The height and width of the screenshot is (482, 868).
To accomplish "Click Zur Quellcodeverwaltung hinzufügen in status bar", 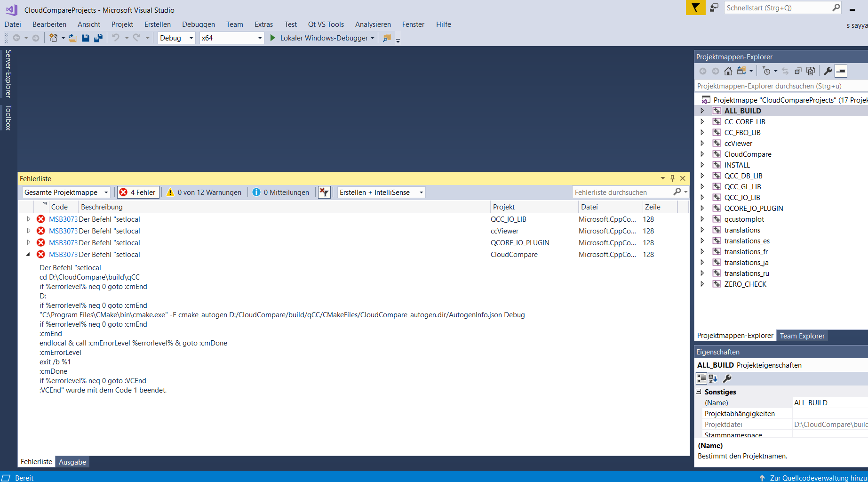I will (x=819, y=478).
